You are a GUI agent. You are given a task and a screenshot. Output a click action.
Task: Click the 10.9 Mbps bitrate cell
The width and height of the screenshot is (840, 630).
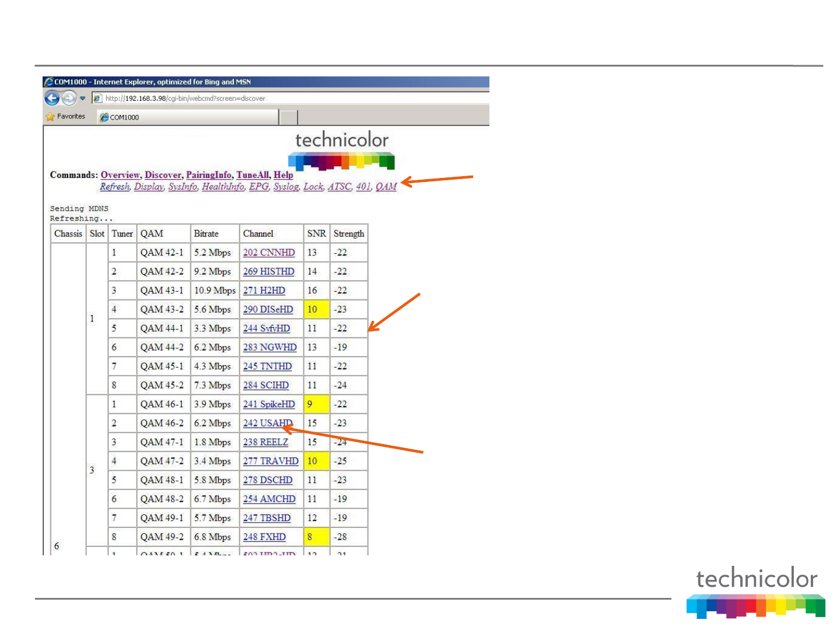click(215, 290)
